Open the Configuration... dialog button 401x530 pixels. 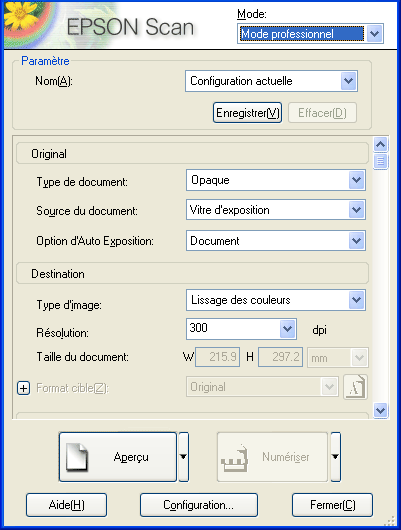tap(198, 505)
